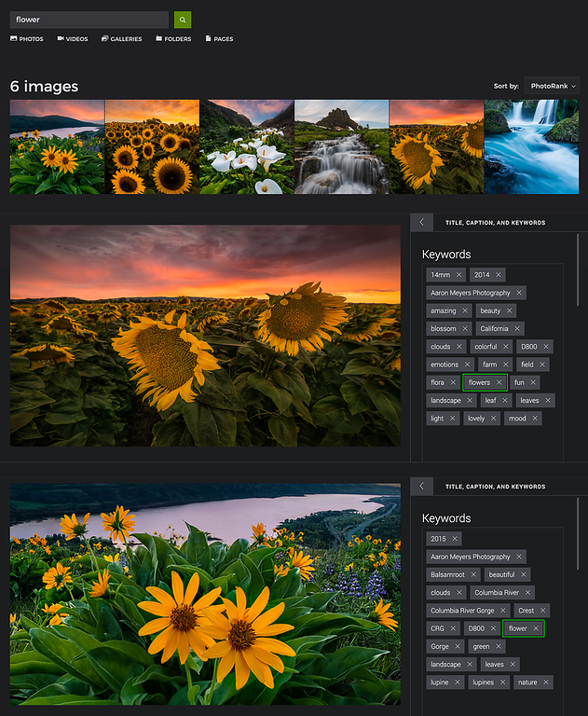This screenshot has height=716, width=588.
Task: Click the search field containing 'flower'
Action: click(89, 20)
